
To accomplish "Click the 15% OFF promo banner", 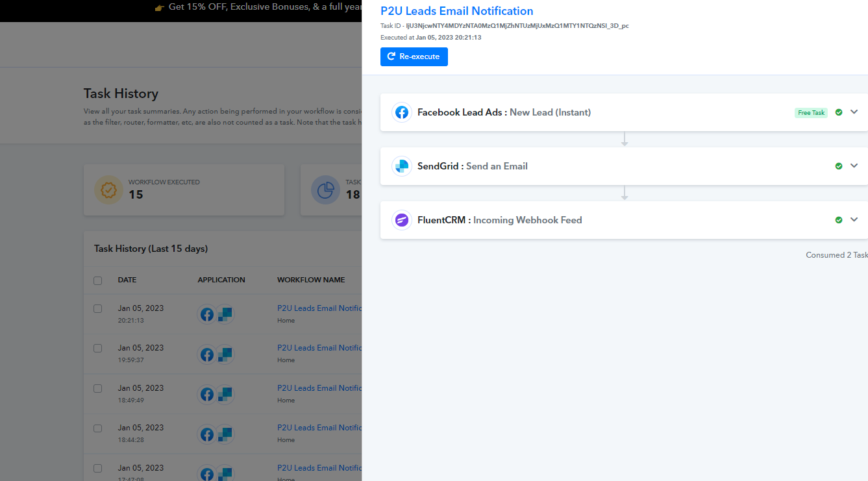I will pyautogui.click(x=258, y=8).
